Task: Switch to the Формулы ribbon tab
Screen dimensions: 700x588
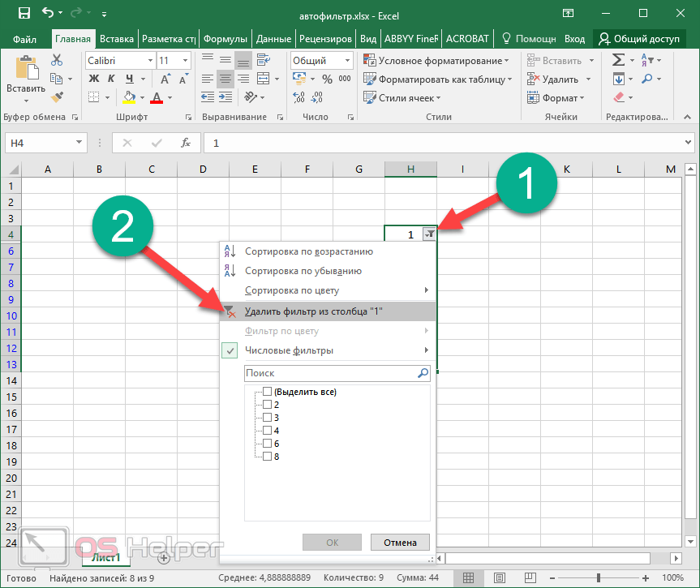Action: (225, 38)
